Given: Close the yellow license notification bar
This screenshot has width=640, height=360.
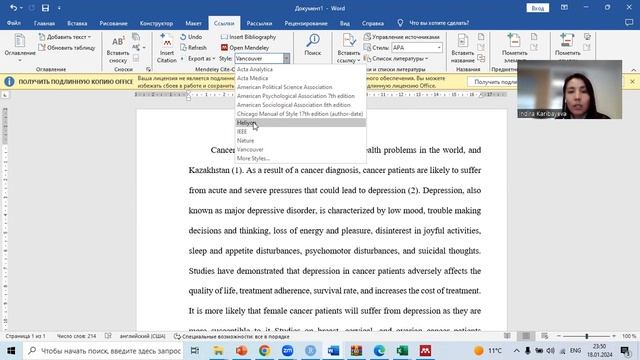Looking at the screenshot, I should click(x=632, y=82).
